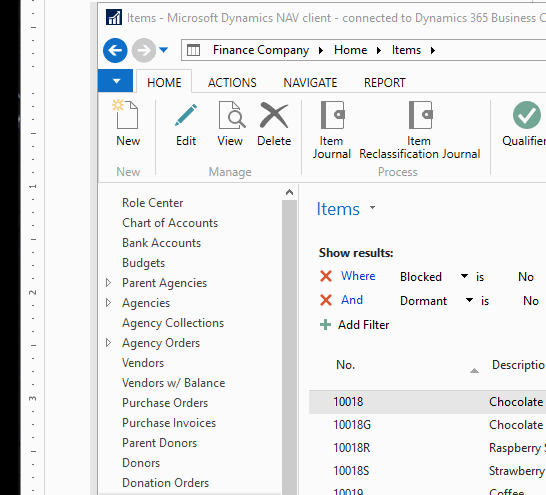Viewport: 546px width, 495px height.
Task: Expand arrow after Home breadcrumb
Action: (x=379, y=50)
